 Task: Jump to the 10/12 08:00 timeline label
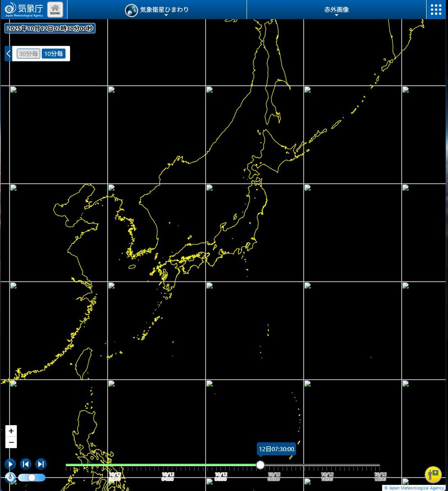pyautogui.click(x=274, y=477)
